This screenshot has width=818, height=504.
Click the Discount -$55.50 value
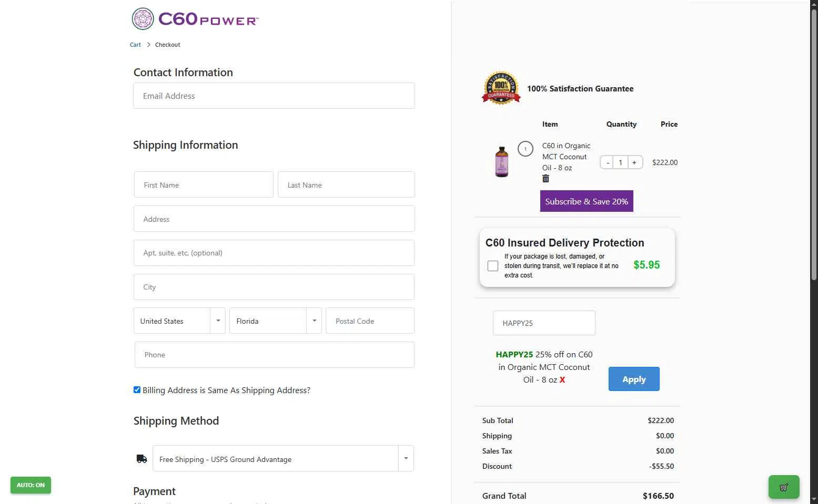click(661, 466)
